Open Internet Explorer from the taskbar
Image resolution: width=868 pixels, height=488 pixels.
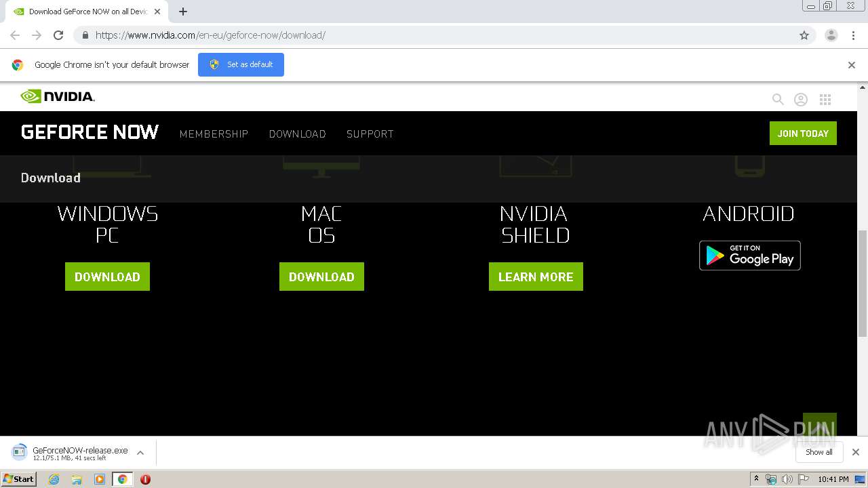54,479
